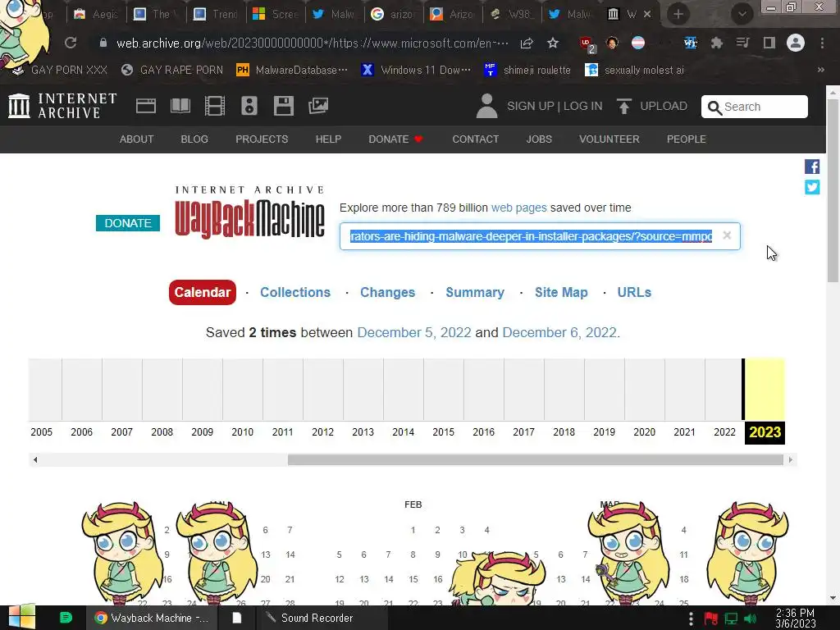This screenshot has height=630, width=840.
Task: Click the timeline horizontal scrollbar thumb
Action: 535,459
